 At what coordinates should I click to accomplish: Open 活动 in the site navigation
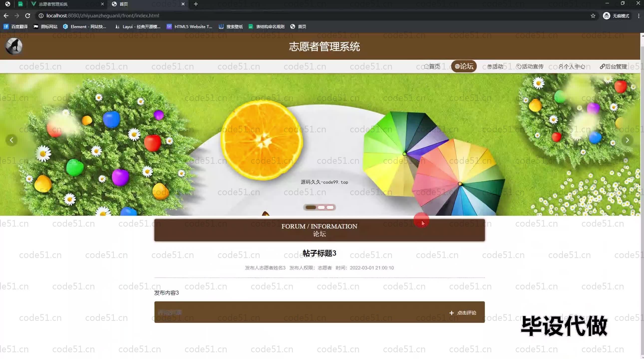495,66
